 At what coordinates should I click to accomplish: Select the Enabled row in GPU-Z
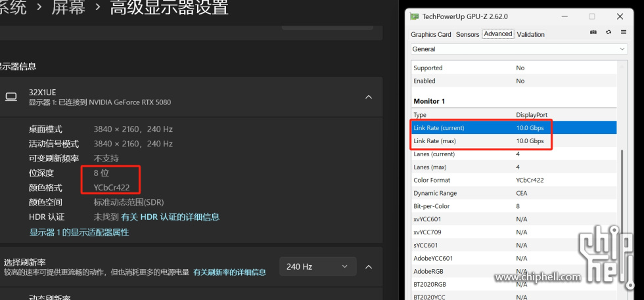coord(514,81)
